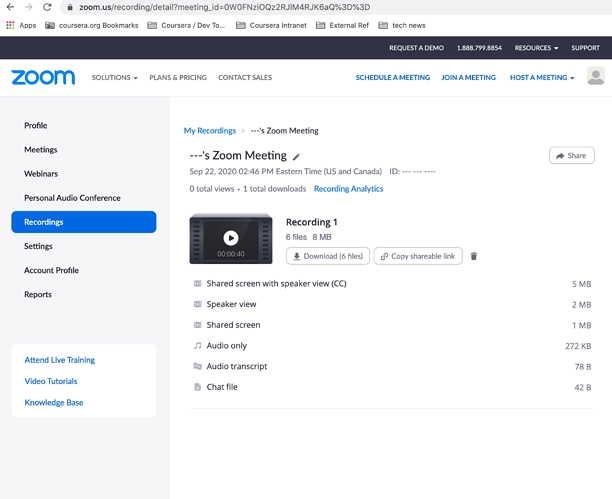Click the padlock icon in address bar
Image resolution: width=612 pixels, height=499 pixels.
[x=70, y=7]
